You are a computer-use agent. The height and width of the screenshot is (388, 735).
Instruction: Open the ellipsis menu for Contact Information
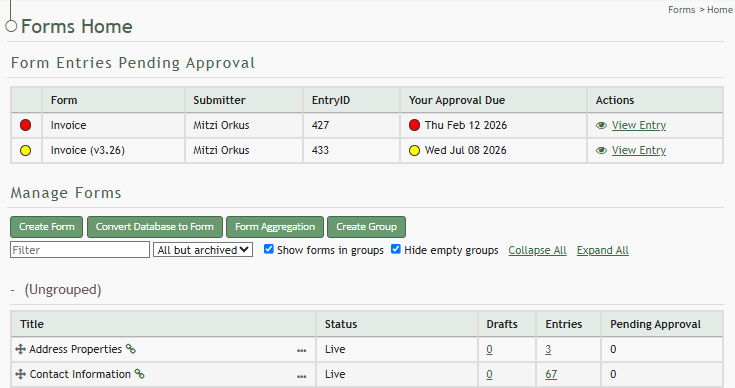point(301,376)
